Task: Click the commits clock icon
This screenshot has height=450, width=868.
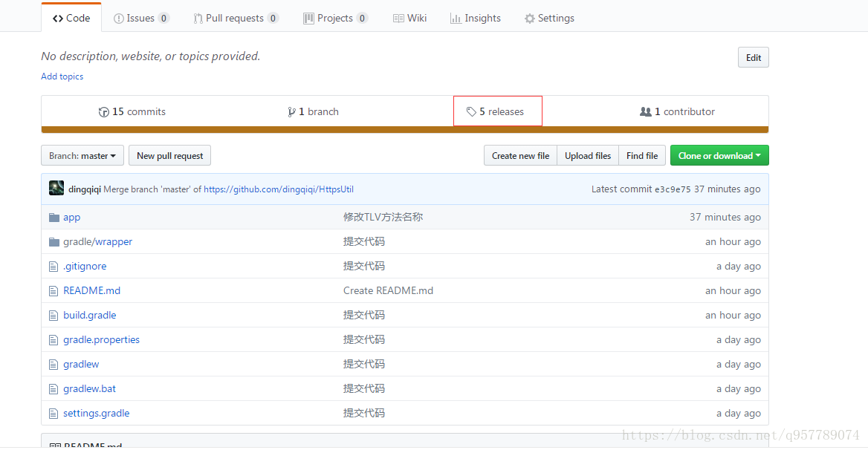Action: pos(103,112)
